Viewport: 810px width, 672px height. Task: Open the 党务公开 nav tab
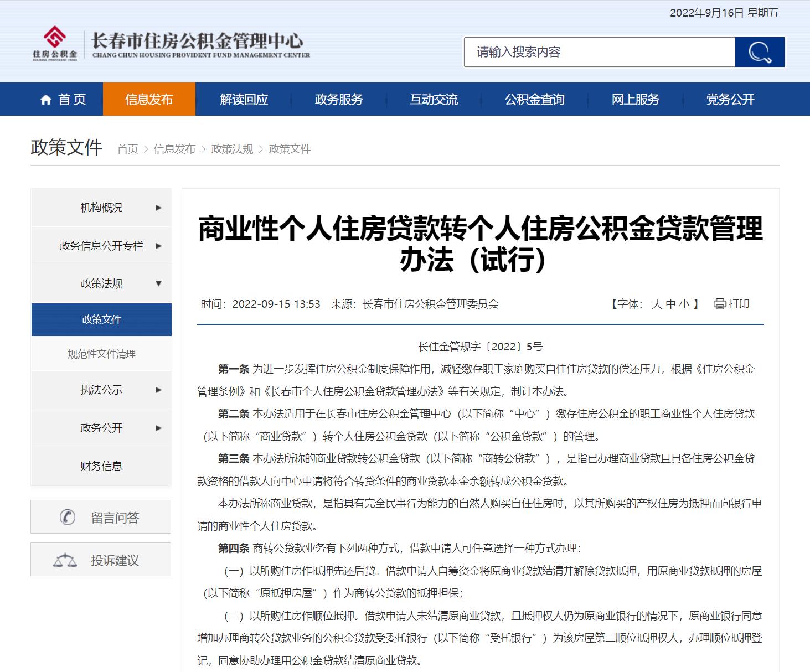pyautogui.click(x=730, y=99)
